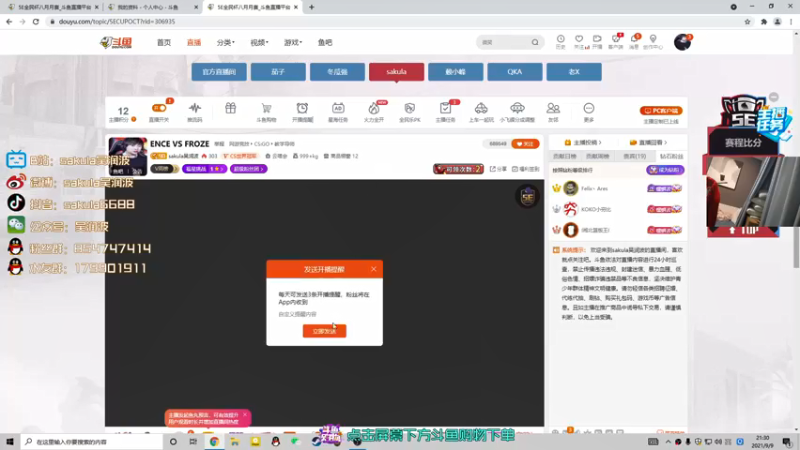The height and width of the screenshot is (450, 800).
Task: Expand the 更多 more options icon
Action: pyautogui.click(x=589, y=108)
